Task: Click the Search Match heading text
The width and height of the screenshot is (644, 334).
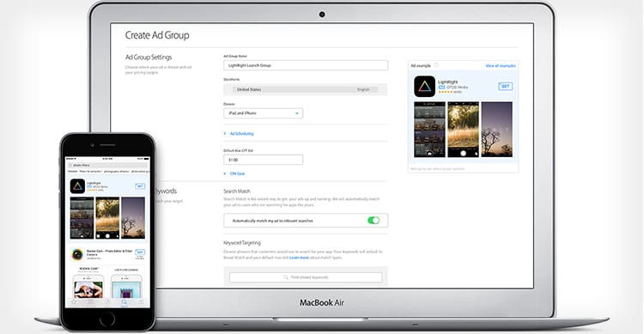Action: coord(237,191)
